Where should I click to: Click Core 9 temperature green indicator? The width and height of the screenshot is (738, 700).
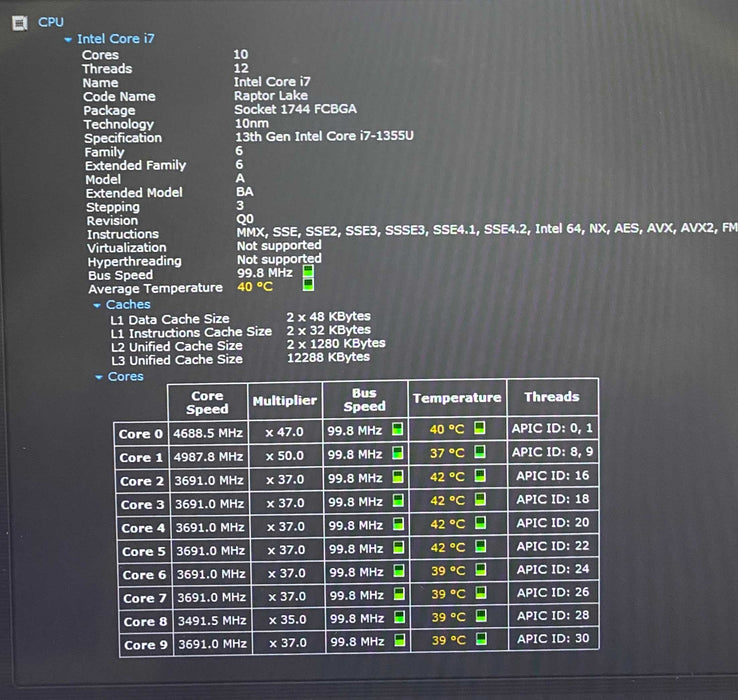(x=481, y=639)
